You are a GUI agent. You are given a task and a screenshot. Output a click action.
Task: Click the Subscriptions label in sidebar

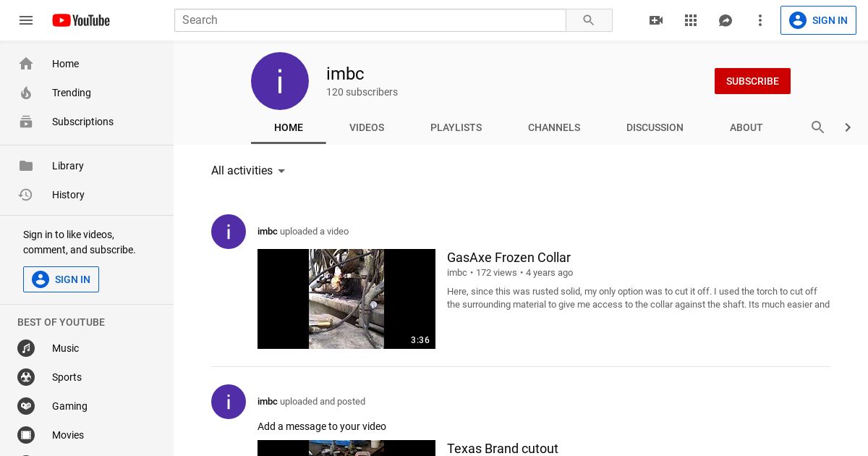[82, 122]
